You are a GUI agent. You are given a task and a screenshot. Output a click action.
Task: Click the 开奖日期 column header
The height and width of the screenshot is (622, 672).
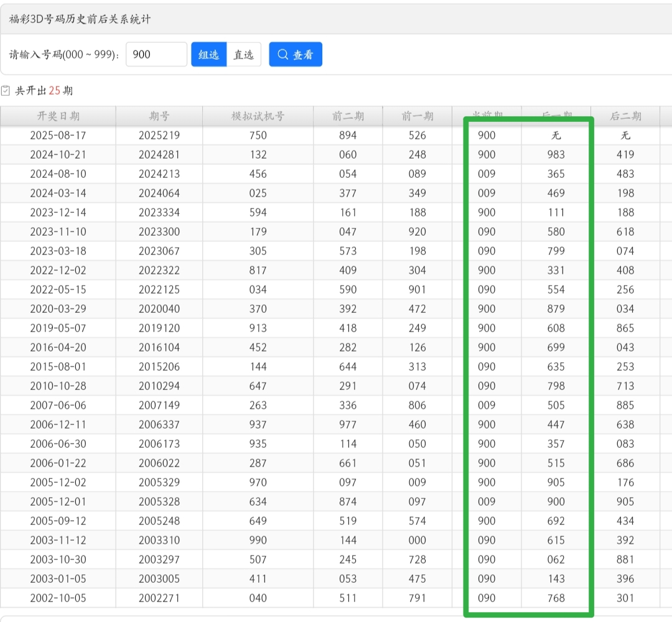pyautogui.click(x=58, y=116)
